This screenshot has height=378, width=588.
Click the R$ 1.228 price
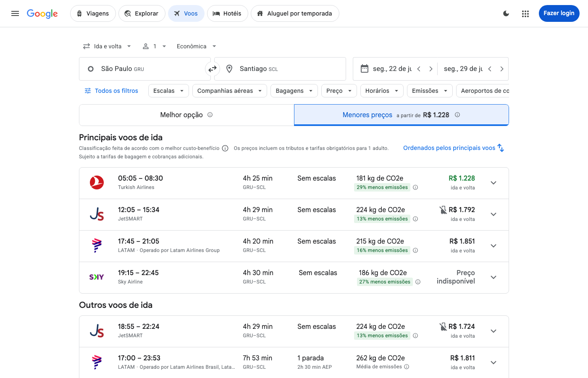tap(462, 178)
